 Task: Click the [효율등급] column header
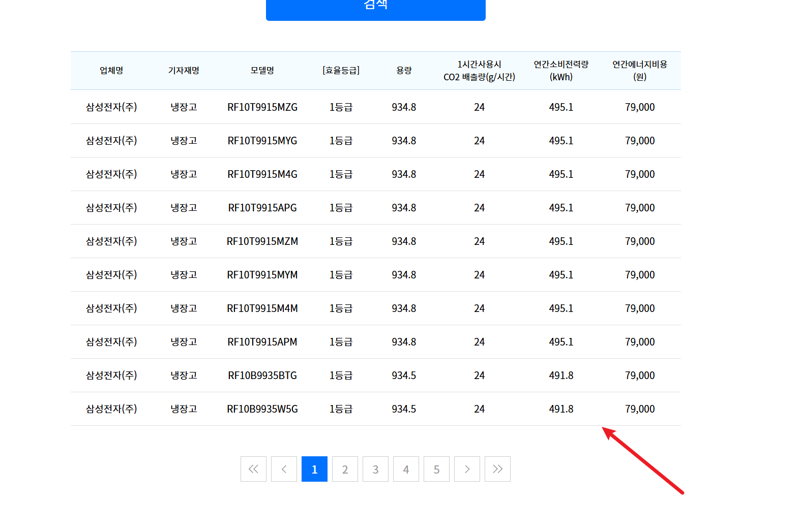coord(341,71)
